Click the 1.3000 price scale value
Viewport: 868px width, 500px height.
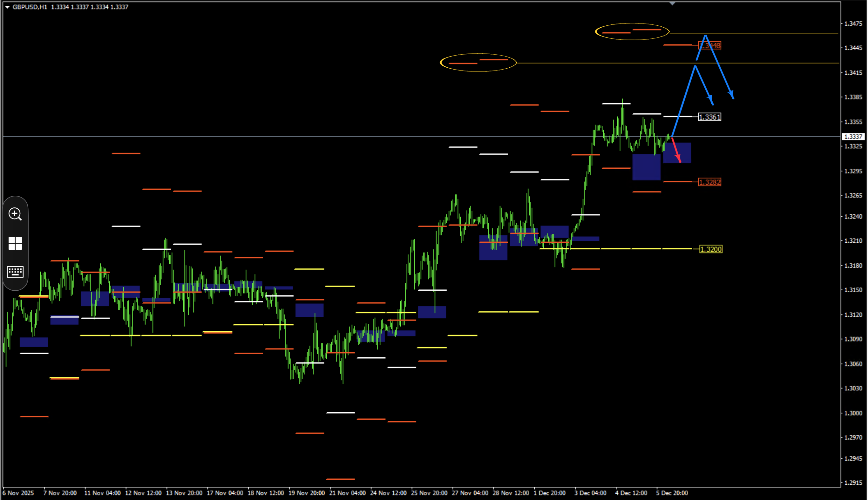click(x=853, y=413)
